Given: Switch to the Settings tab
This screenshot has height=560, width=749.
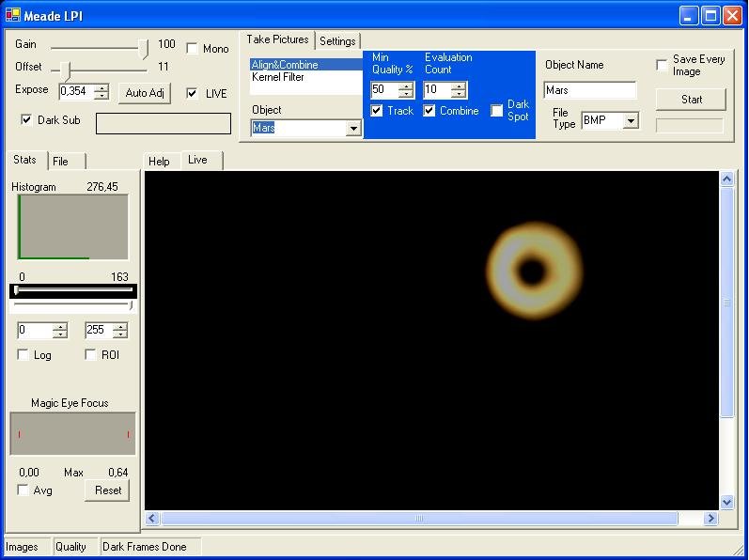Looking at the screenshot, I should tap(337, 41).
